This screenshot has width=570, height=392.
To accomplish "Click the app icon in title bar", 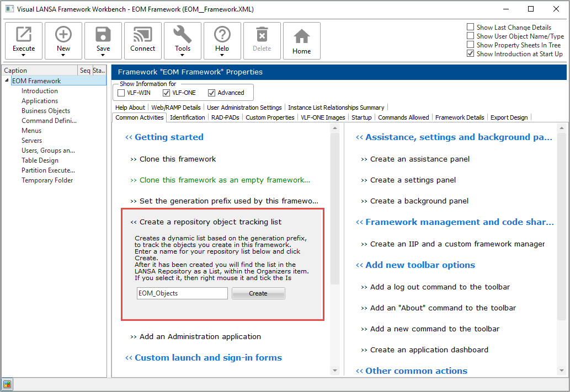I will (x=9, y=9).
